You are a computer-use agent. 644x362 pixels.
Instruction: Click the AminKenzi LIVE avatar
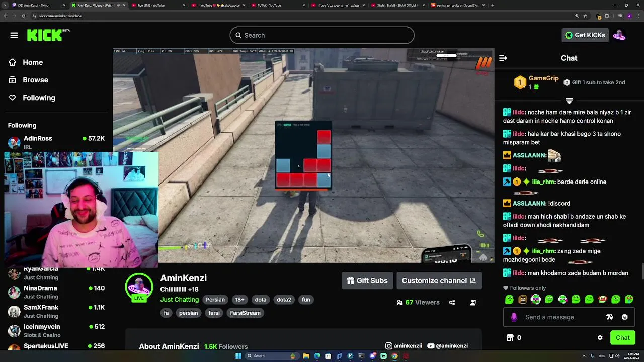tap(139, 287)
